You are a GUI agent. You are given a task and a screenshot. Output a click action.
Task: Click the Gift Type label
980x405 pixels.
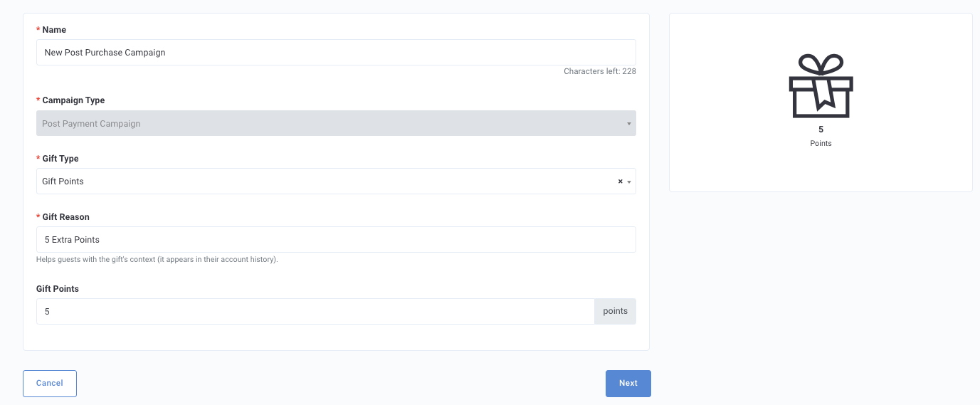tap(60, 158)
